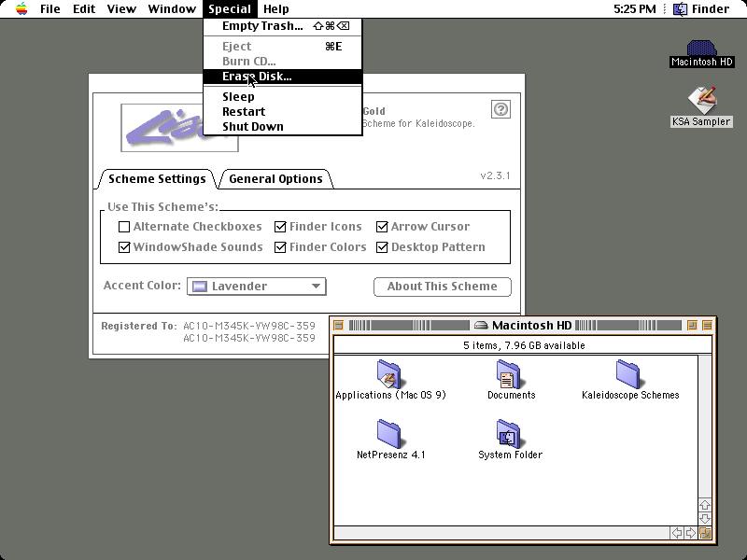747x560 pixels.
Task: Open the Window menu
Action: (172, 9)
